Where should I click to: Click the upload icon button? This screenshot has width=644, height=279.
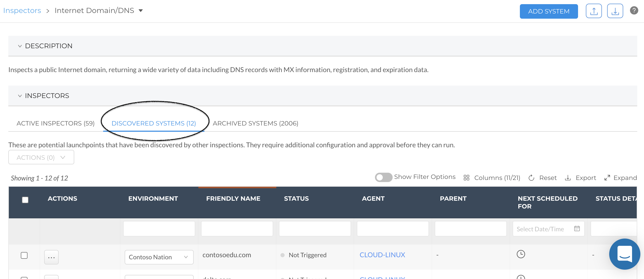594,11
